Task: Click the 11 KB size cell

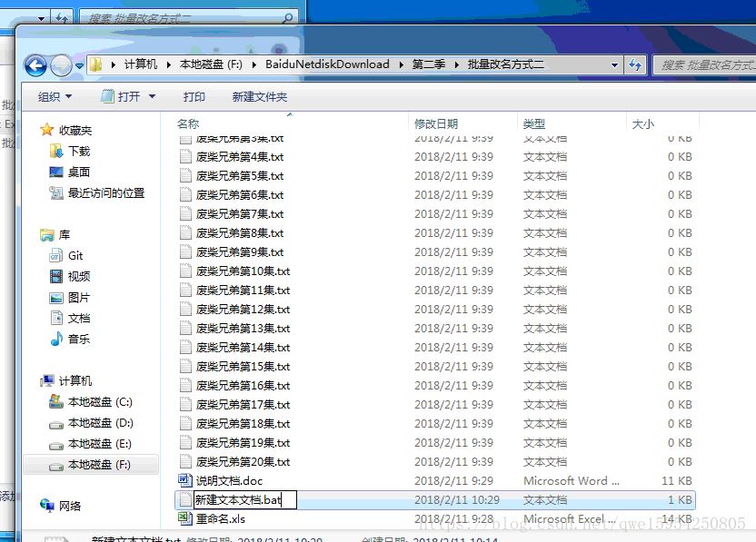Action: pyautogui.click(x=676, y=481)
